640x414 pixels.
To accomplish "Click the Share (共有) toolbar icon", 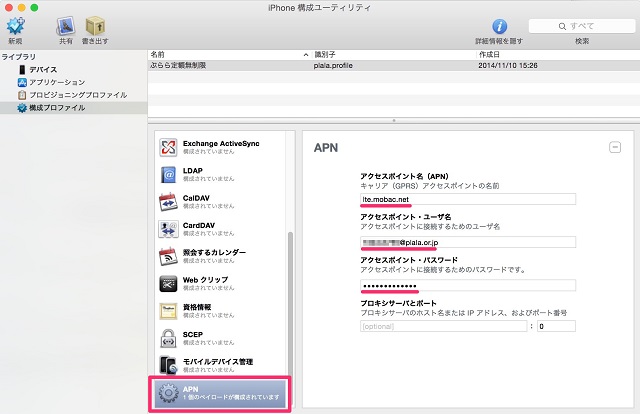I will pyautogui.click(x=66, y=26).
